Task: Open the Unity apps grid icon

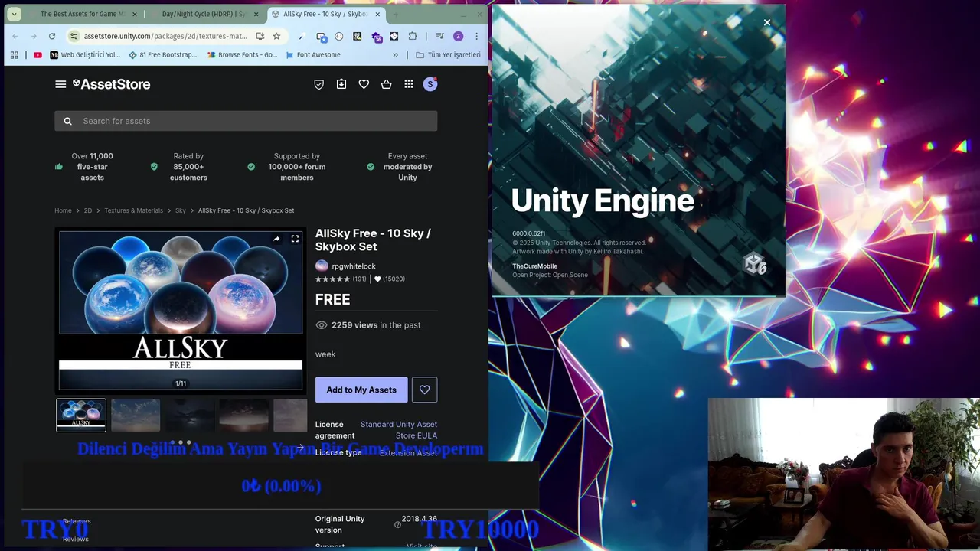Action: [409, 84]
